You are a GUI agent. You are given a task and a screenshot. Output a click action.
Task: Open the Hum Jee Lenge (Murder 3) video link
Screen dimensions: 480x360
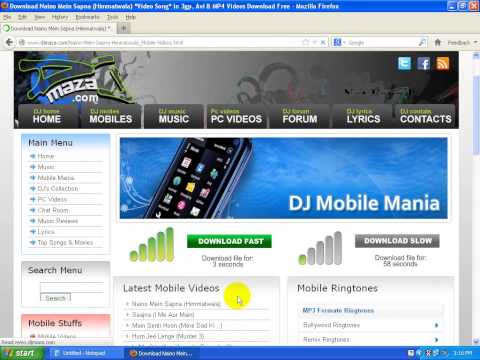click(x=168, y=336)
